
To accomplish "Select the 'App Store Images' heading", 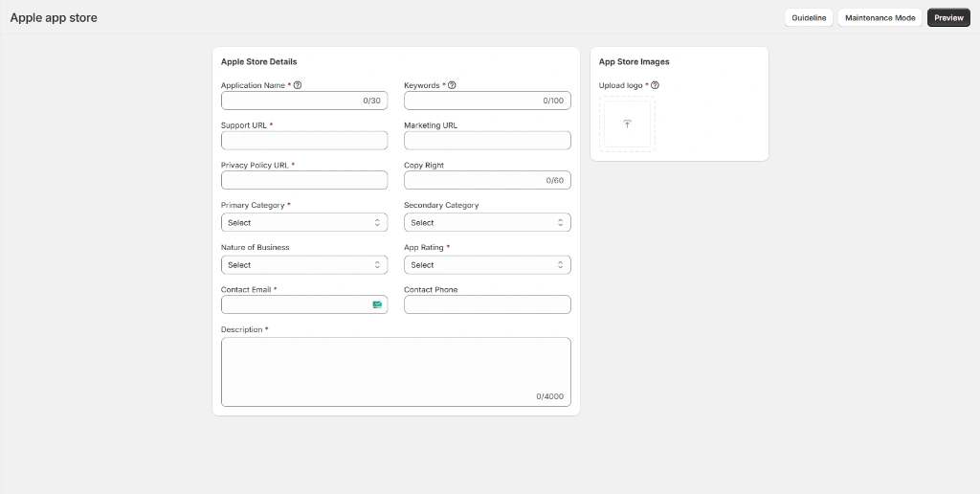I will (634, 62).
